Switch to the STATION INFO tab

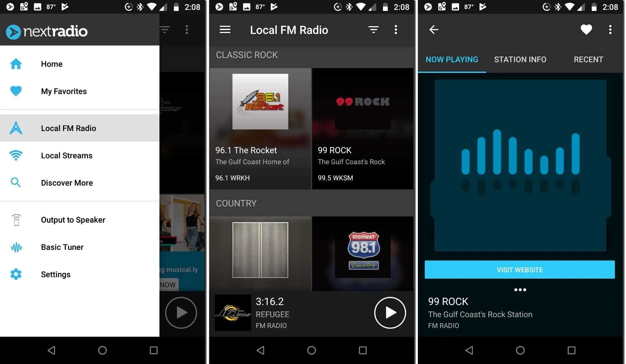tap(520, 59)
